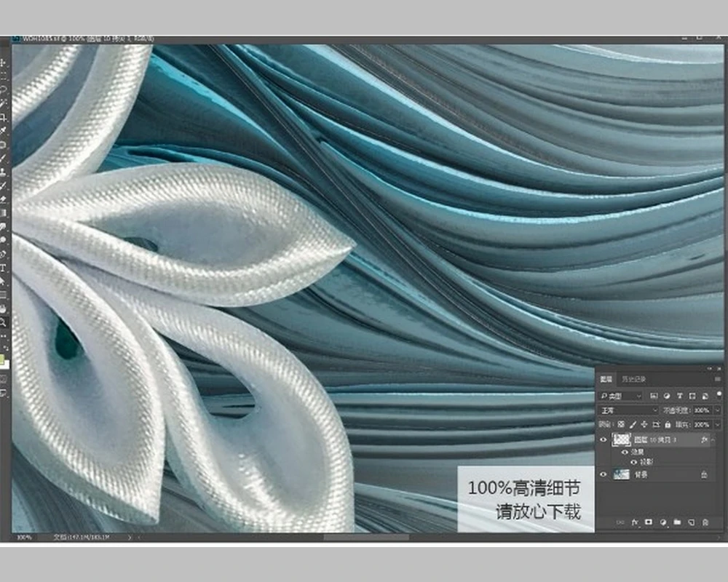728x582 pixels.
Task: Click the foreground color swatch
Action: click(2, 359)
